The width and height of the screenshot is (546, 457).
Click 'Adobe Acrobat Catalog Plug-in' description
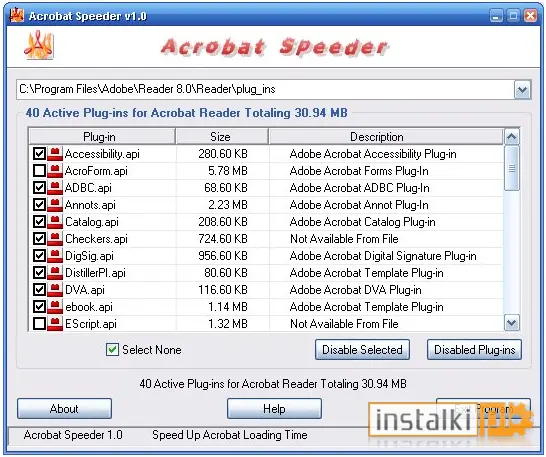(362, 222)
